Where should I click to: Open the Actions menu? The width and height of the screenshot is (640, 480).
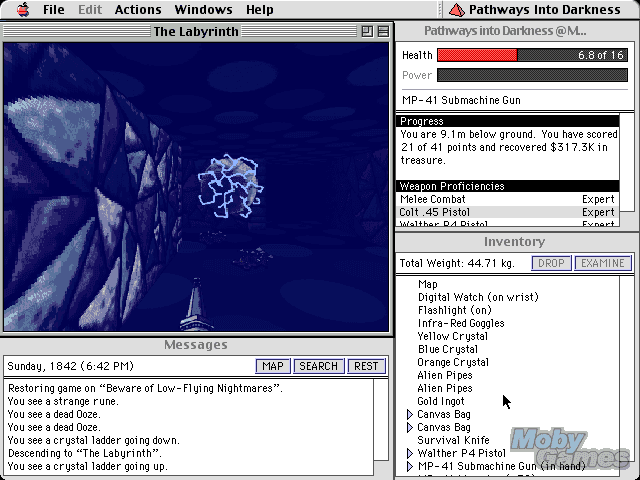138,9
